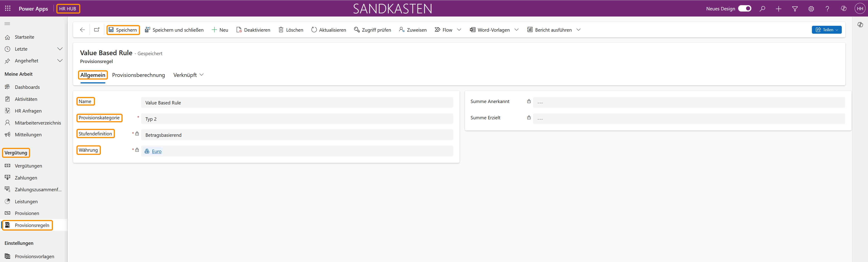Click the plus quick-create icon in header
Viewport: 868px width, 262px height.
[x=778, y=9]
